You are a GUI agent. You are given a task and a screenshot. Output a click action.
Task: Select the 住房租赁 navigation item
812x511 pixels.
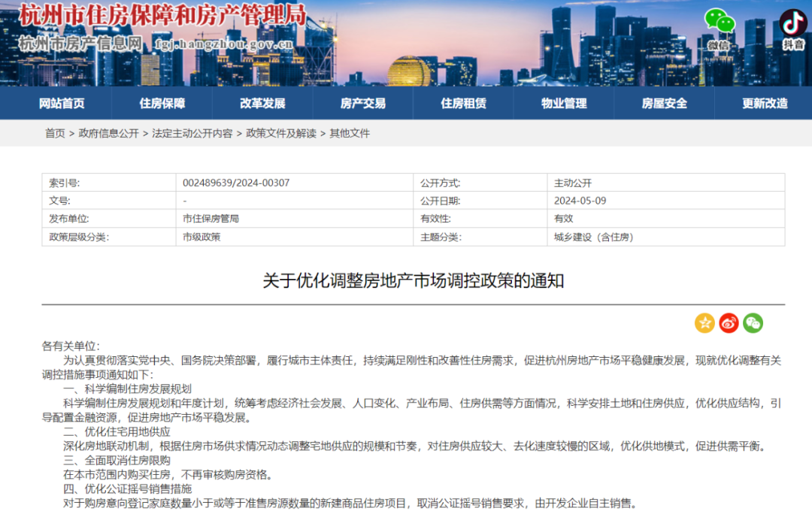[x=463, y=104]
